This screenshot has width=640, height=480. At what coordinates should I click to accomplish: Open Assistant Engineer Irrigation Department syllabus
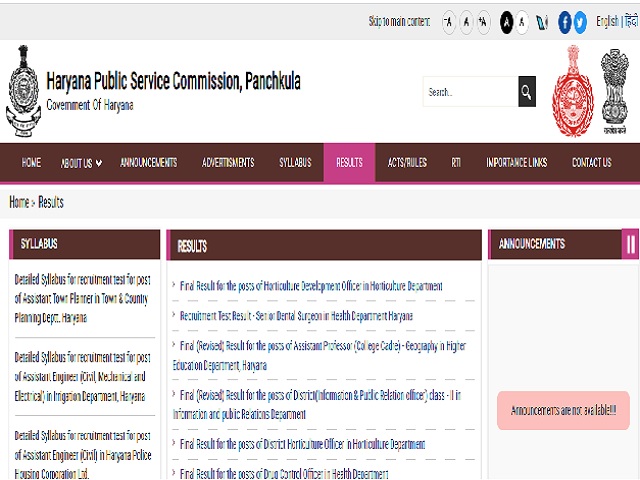82,377
